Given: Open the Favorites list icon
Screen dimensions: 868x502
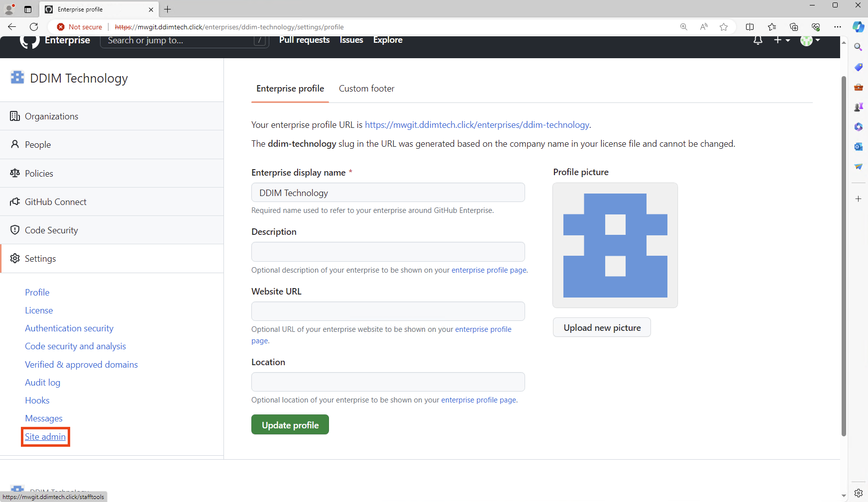Looking at the screenshot, I should click(772, 27).
